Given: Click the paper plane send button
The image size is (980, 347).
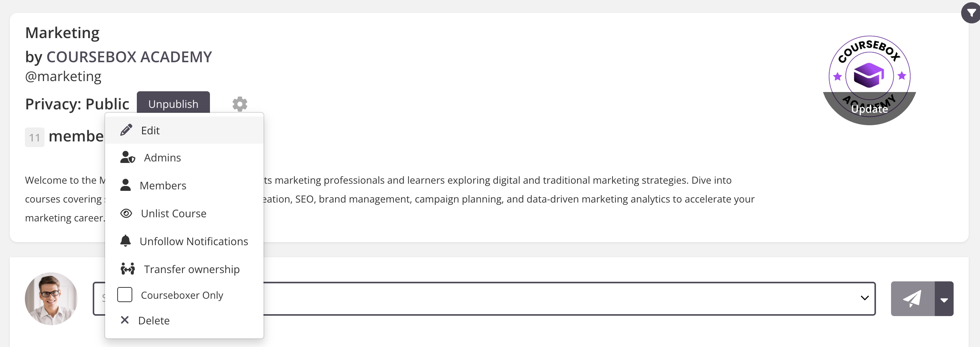Looking at the screenshot, I should (x=912, y=299).
